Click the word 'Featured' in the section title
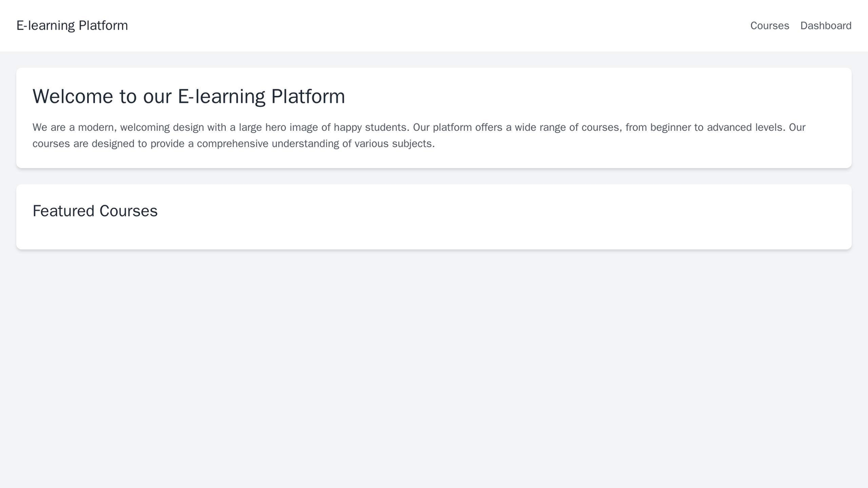The height and width of the screenshot is (488, 868). (x=64, y=211)
